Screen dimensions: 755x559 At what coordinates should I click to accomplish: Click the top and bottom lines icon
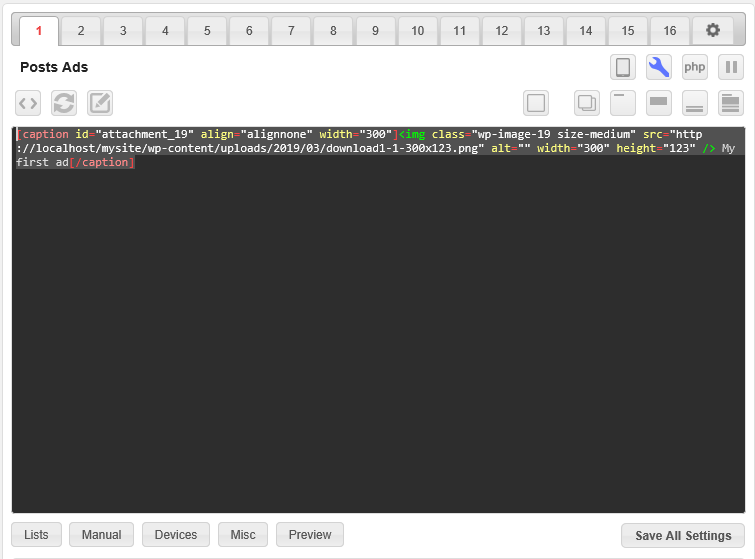731,103
